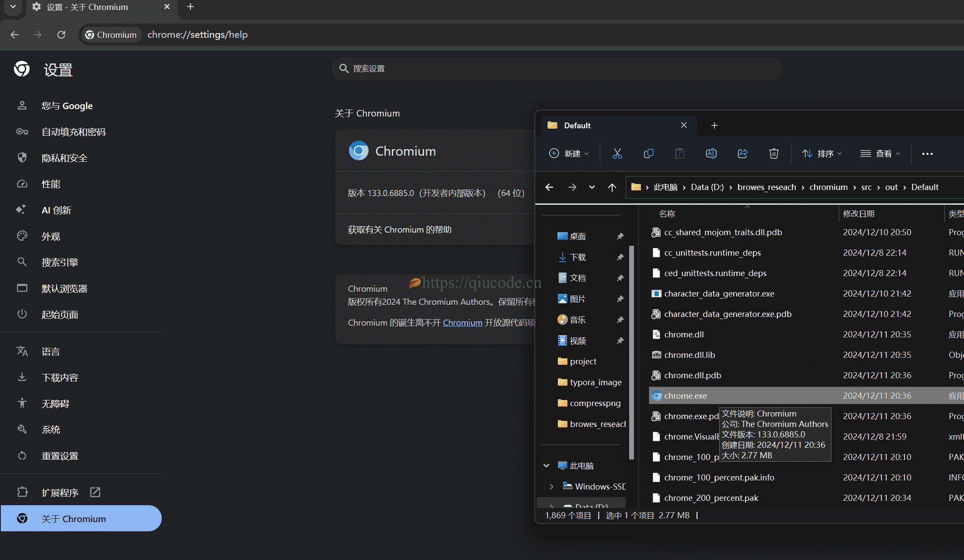Open the Explorer see-more ellipsis menu

click(x=927, y=153)
